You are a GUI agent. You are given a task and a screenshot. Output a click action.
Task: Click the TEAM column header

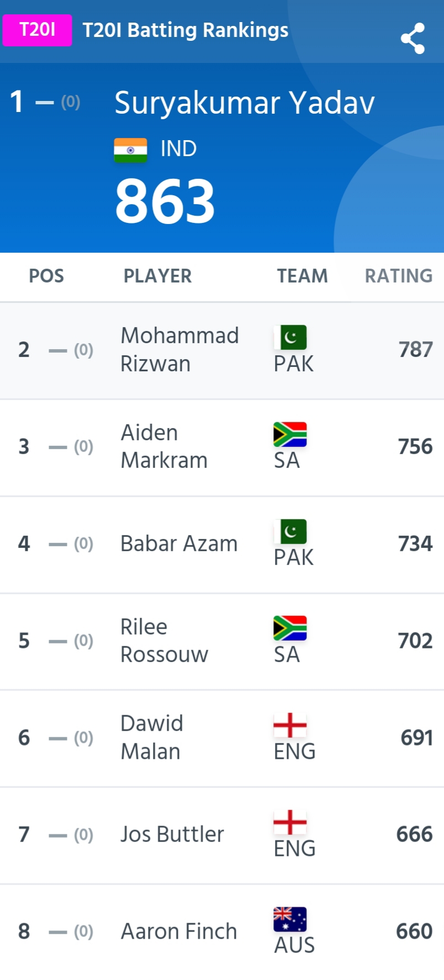click(302, 275)
